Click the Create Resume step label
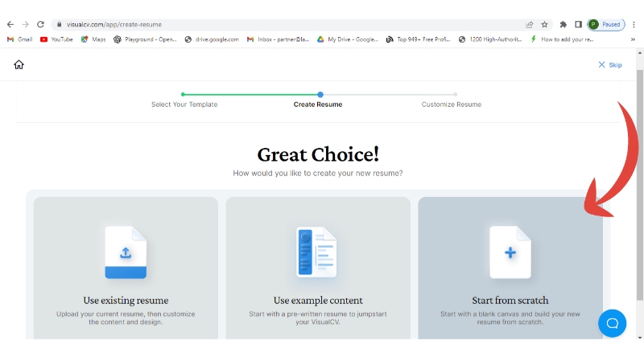 (318, 105)
